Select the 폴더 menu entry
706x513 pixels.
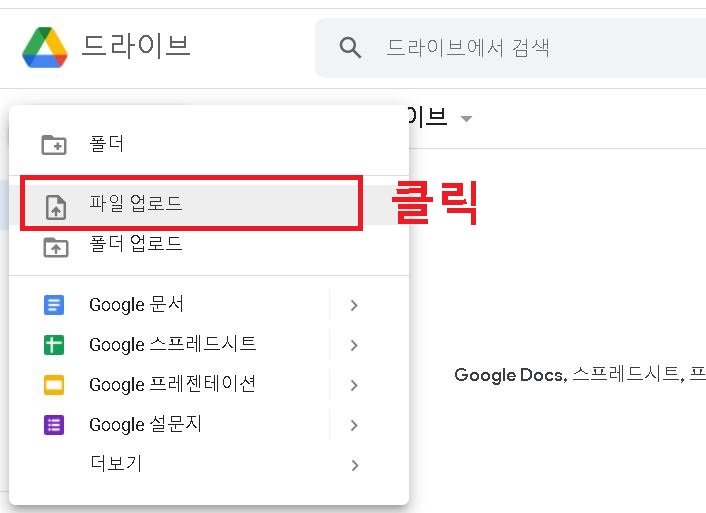coord(209,144)
